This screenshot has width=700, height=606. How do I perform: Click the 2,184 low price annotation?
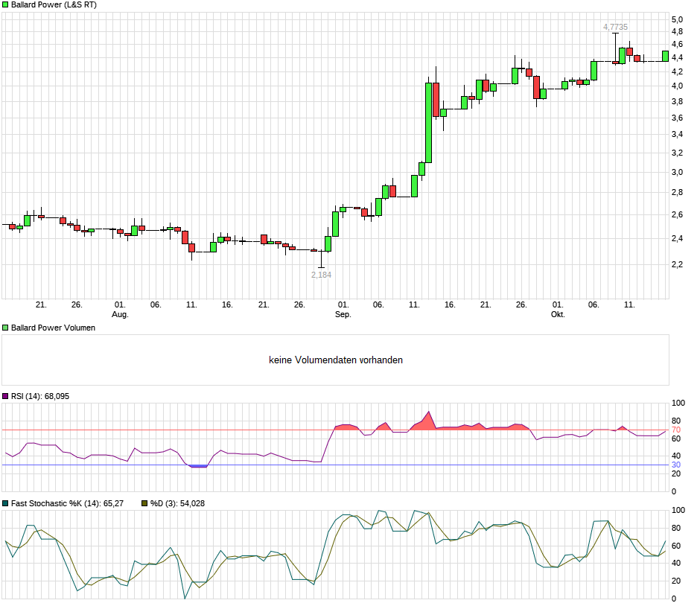point(321,275)
